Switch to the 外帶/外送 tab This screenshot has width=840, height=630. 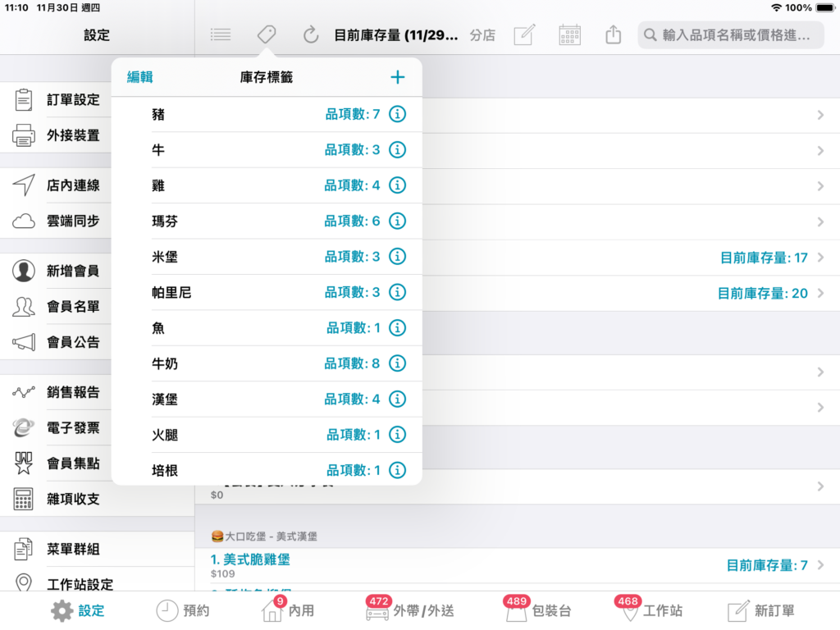pyautogui.click(x=410, y=609)
